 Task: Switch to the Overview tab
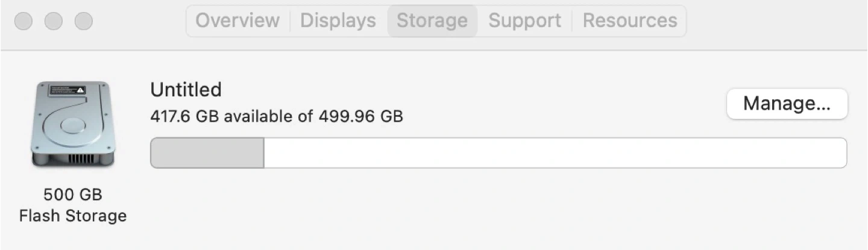click(237, 21)
